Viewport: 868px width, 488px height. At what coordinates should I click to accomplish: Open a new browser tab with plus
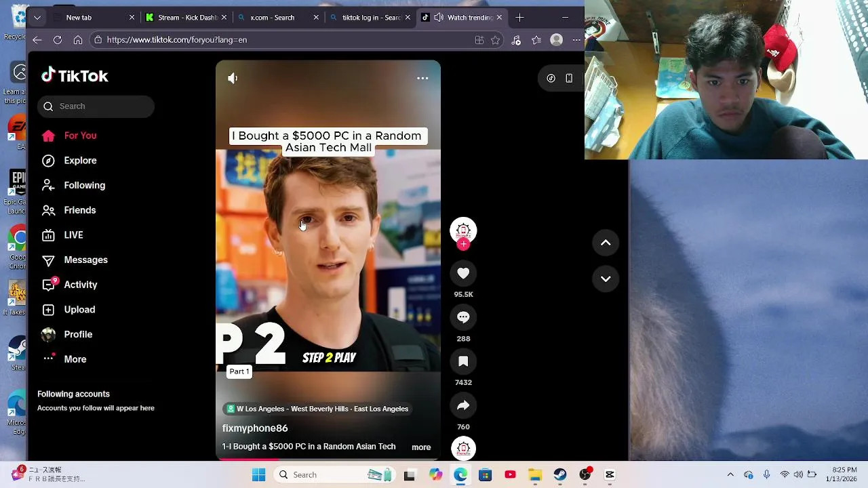(519, 18)
